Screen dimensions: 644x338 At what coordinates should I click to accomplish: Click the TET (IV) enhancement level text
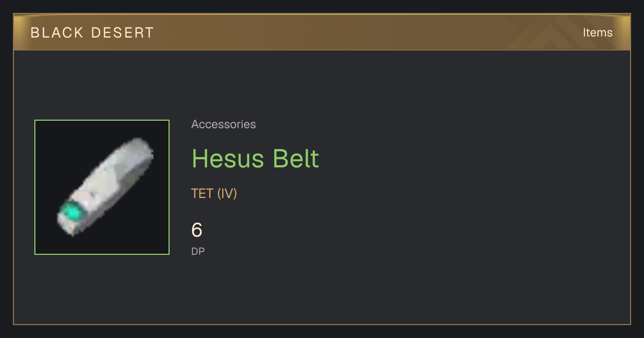tap(214, 194)
